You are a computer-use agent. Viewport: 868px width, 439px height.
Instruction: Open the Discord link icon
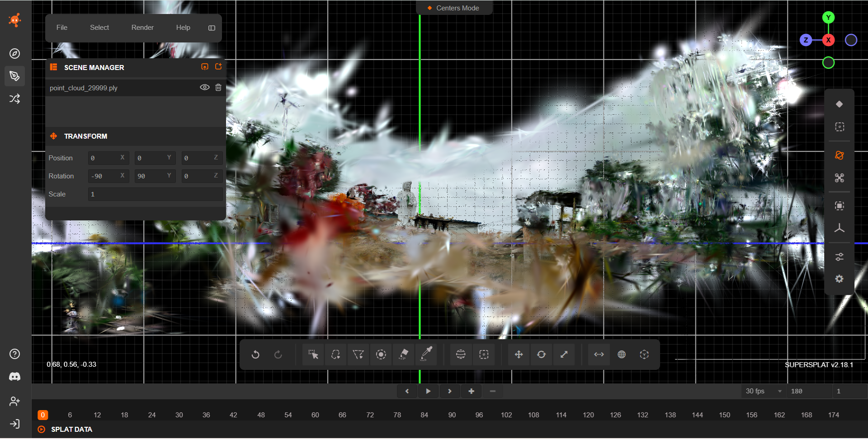point(15,377)
